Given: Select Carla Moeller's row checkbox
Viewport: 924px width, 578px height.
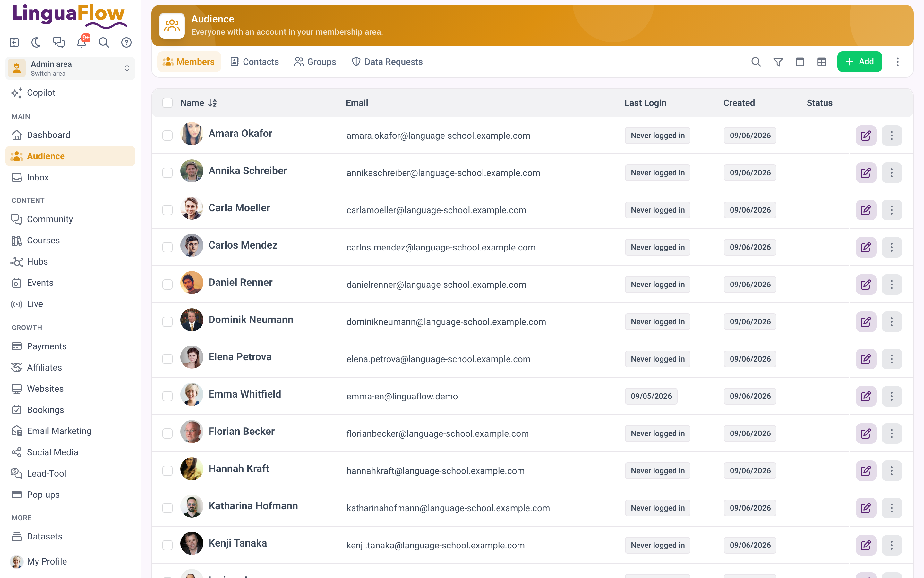Looking at the screenshot, I should coord(167,210).
